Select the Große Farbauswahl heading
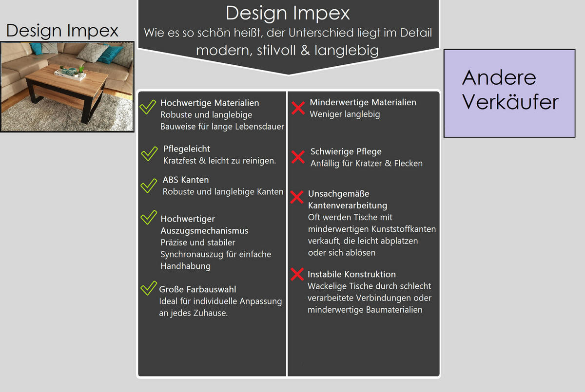 tap(197, 289)
